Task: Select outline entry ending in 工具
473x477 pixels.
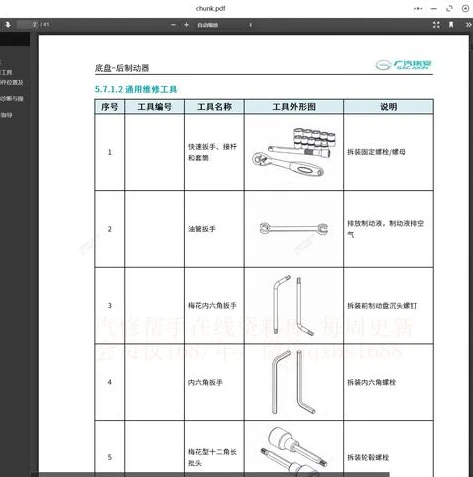Action: (x=6, y=72)
